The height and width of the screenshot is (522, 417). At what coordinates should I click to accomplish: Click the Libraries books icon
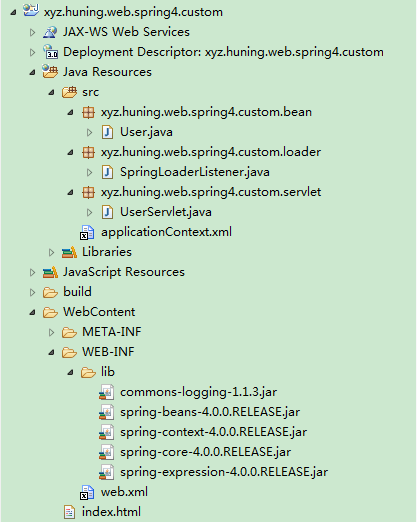tap(69, 252)
